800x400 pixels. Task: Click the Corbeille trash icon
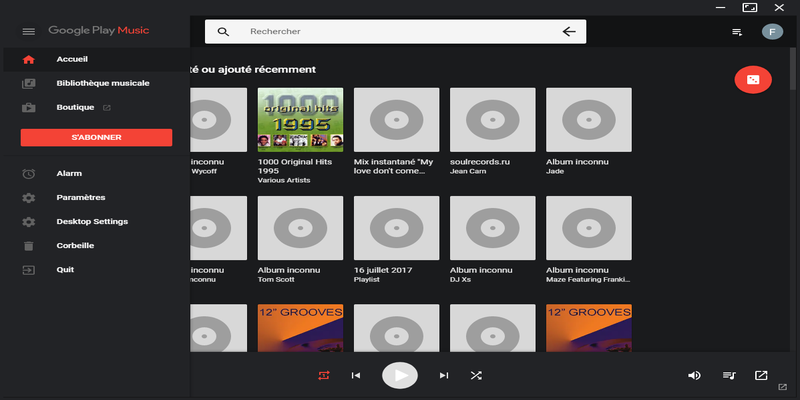point(29,246)
